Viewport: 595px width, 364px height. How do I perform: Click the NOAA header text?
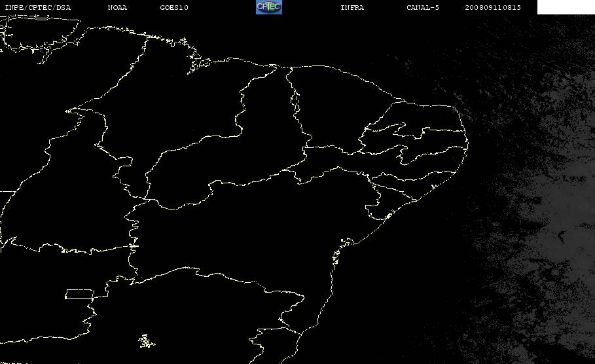pyautogui.click(x=117, y=8)
